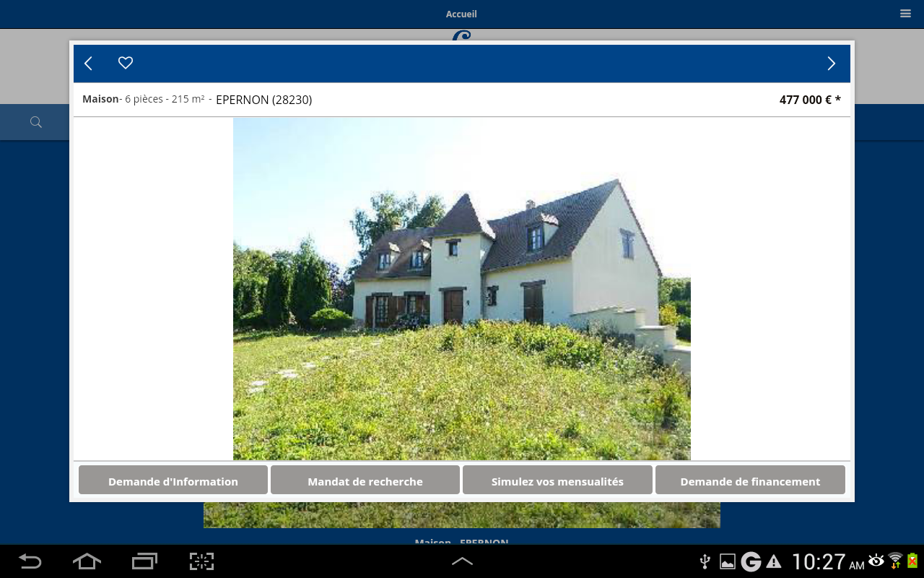Tap background photo strip behind the dialog

click(x=462, y=515)
